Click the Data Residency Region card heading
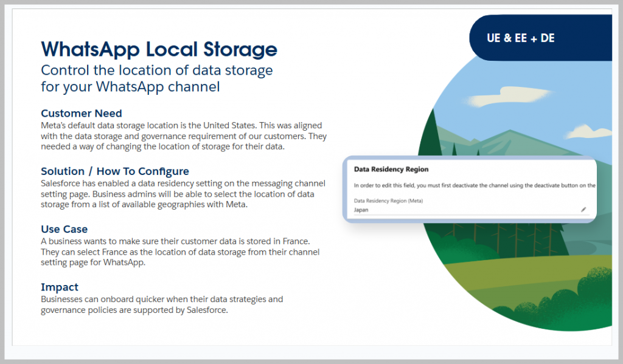Viewport: 623px width, 364px height. [x=391, y=169]
